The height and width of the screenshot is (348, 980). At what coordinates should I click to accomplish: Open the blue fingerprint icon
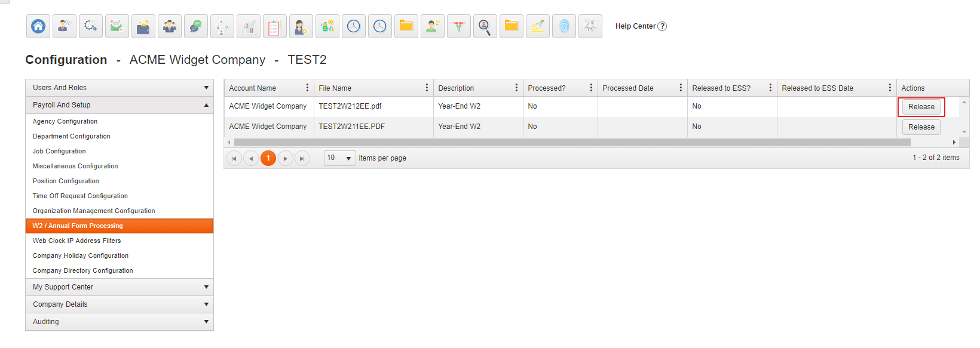pyautogui.click(x=564, y=26)
